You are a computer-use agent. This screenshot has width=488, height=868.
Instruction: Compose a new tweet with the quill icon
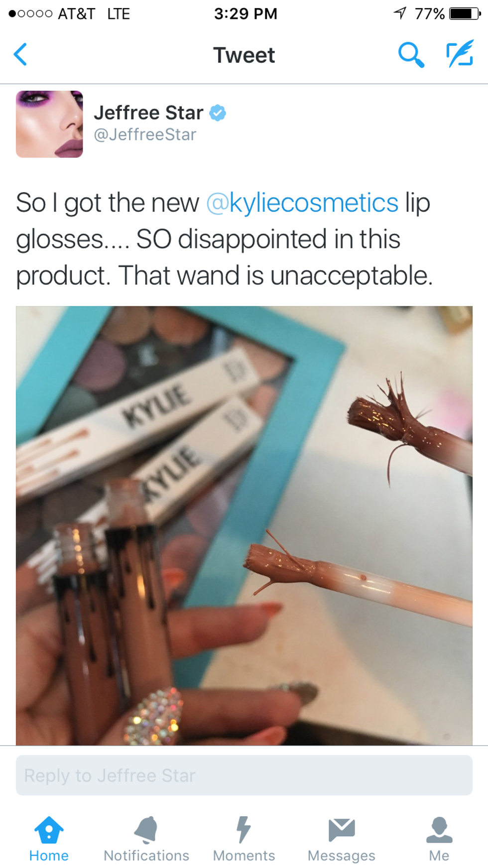(x=460, y=54)
